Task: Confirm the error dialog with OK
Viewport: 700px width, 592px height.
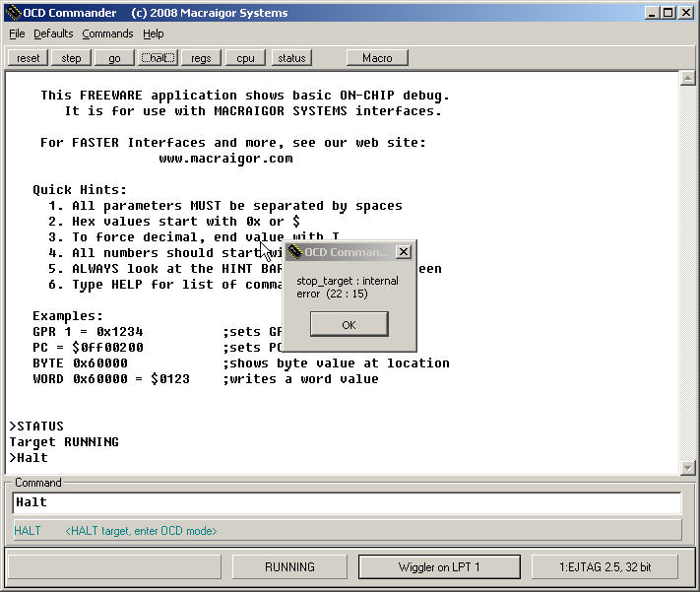Action: click(350, 324)
